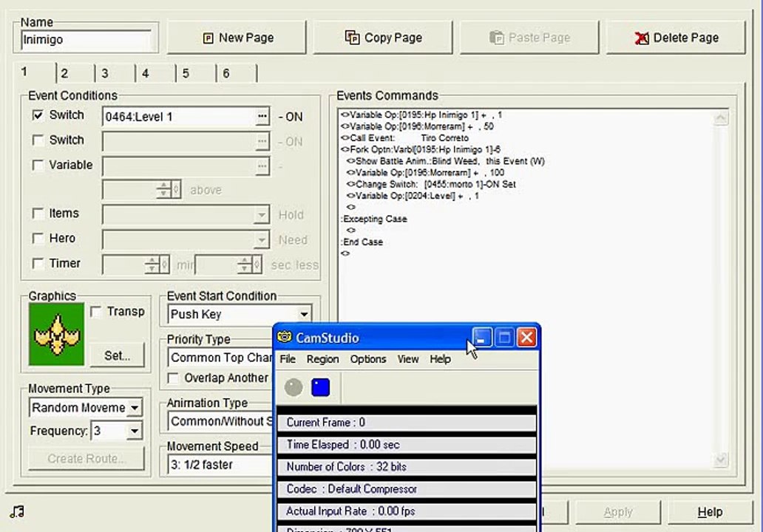Minimize the CamStudio window
This screenshot has height=532, width=763.
[x=482, y=337]
